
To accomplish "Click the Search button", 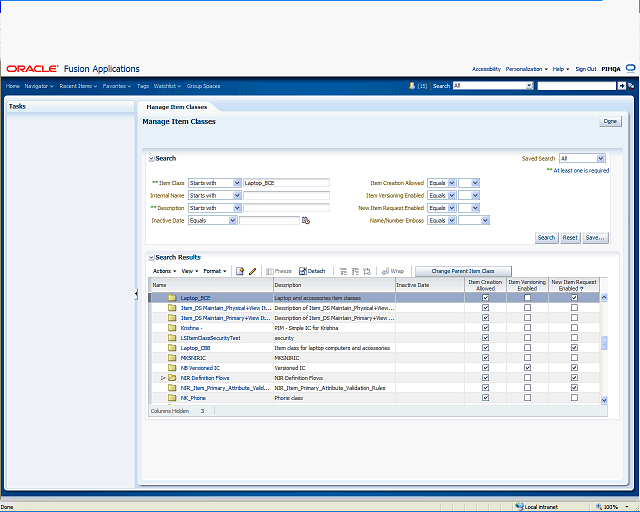I will click(x=546, y=238).
